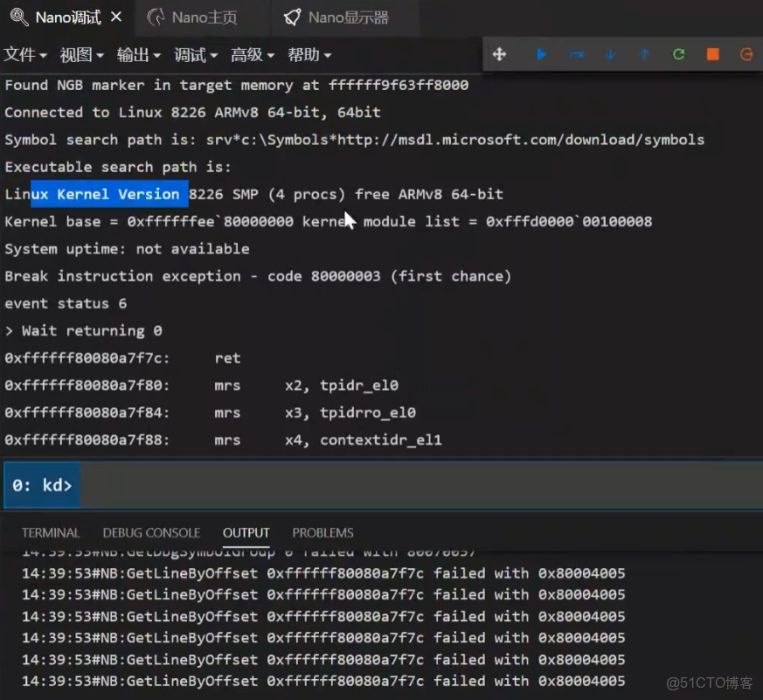Image resolution: width=763 pixels, height=700 pixels.
Task: Restart debugging with the green circular arrow
Action: tap(679, 54)
